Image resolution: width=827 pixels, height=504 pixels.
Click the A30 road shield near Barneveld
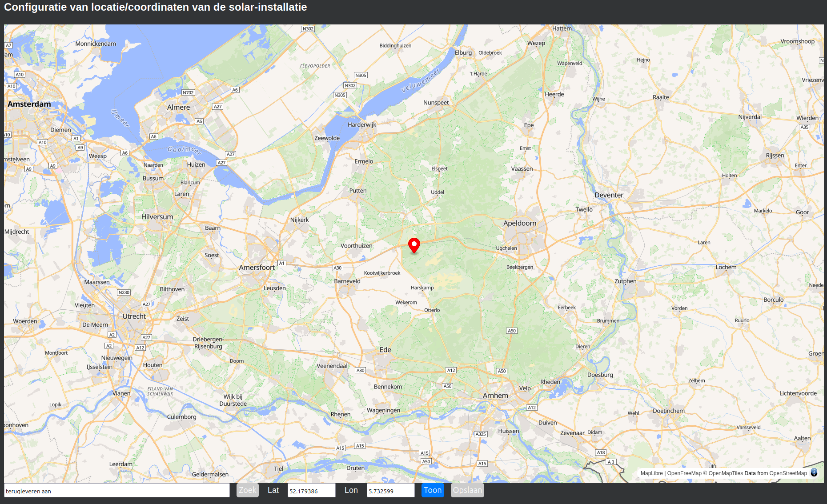pos(337,268)
